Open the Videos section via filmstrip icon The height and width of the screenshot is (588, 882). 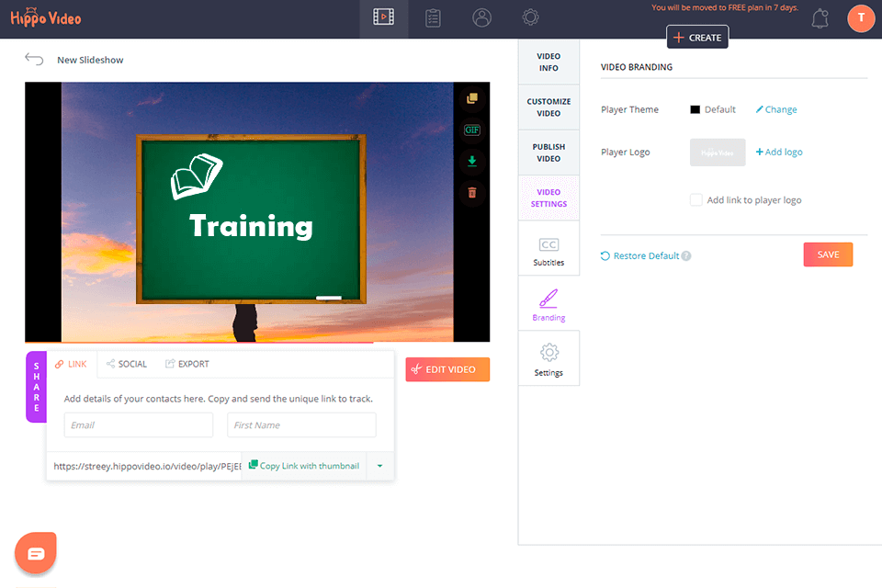pos(383,17)
